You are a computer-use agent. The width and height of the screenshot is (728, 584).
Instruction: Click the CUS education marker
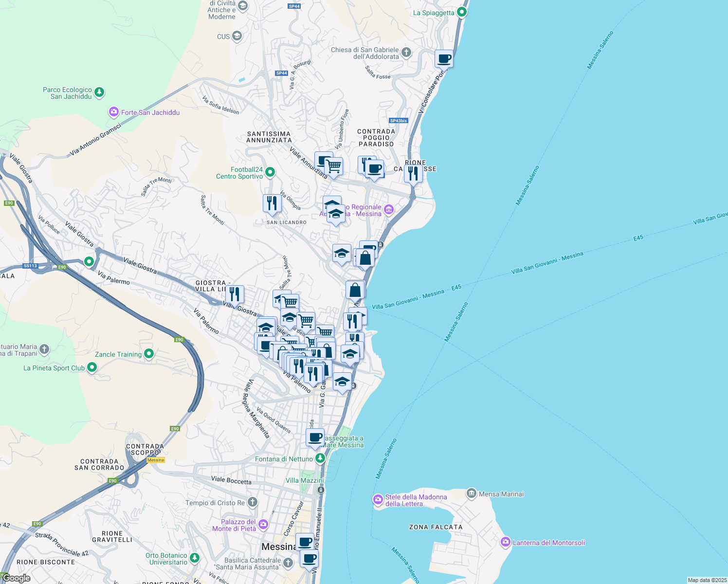237,35
